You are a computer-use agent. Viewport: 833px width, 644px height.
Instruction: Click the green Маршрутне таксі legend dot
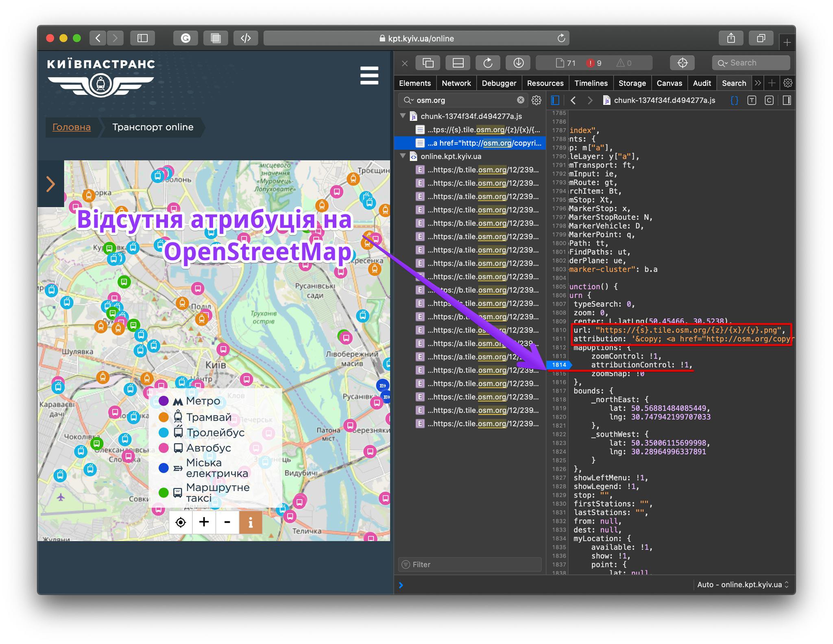[x=164, y=493]
